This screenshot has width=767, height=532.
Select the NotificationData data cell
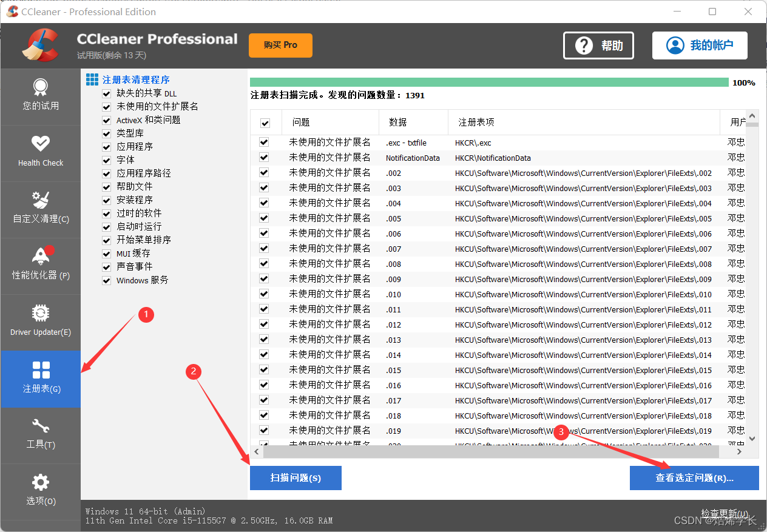coord(413,158)
